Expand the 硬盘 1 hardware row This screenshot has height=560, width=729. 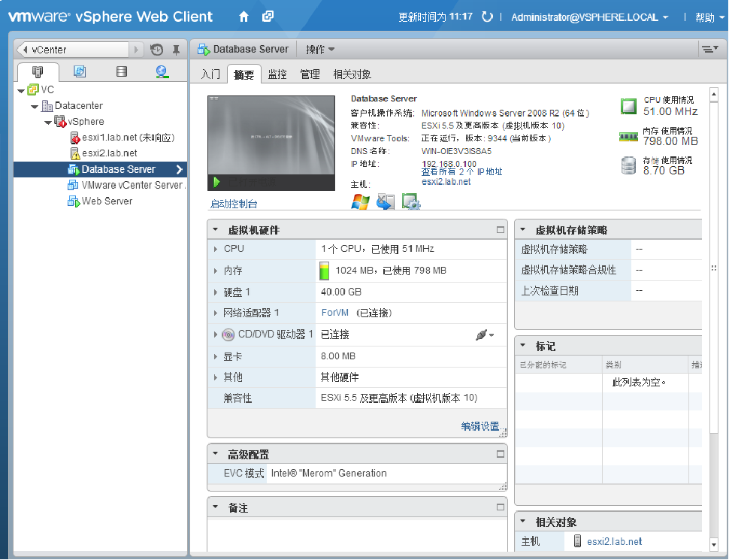(x=215, y=292)
